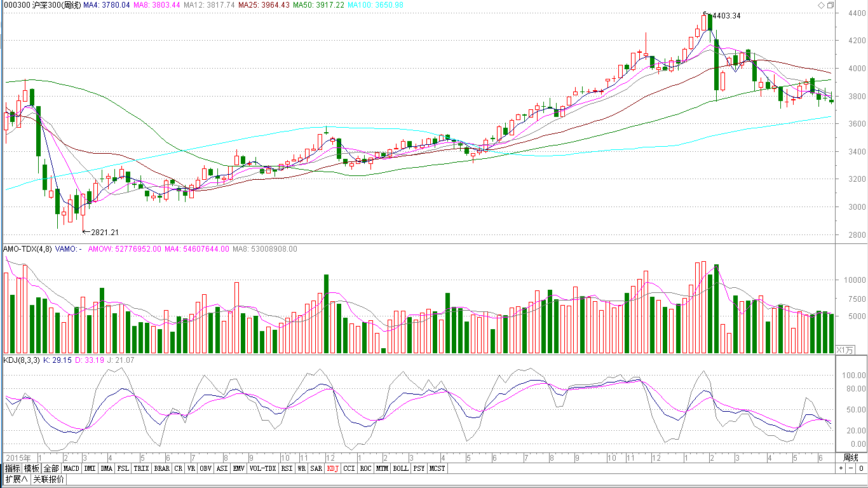Click the 2015年 date axis label
Viewport: 868px width, 488px height.
[19, 457]
